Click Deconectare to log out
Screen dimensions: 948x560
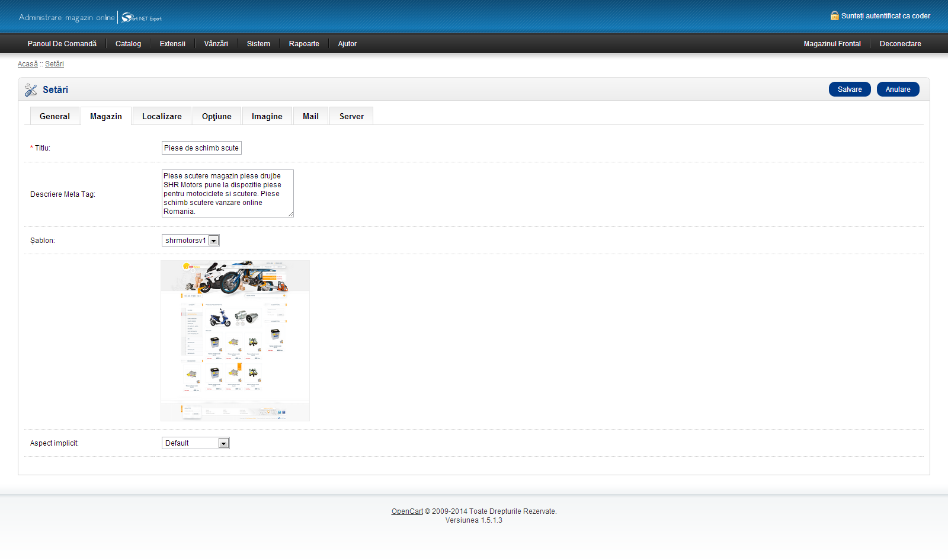900,44
